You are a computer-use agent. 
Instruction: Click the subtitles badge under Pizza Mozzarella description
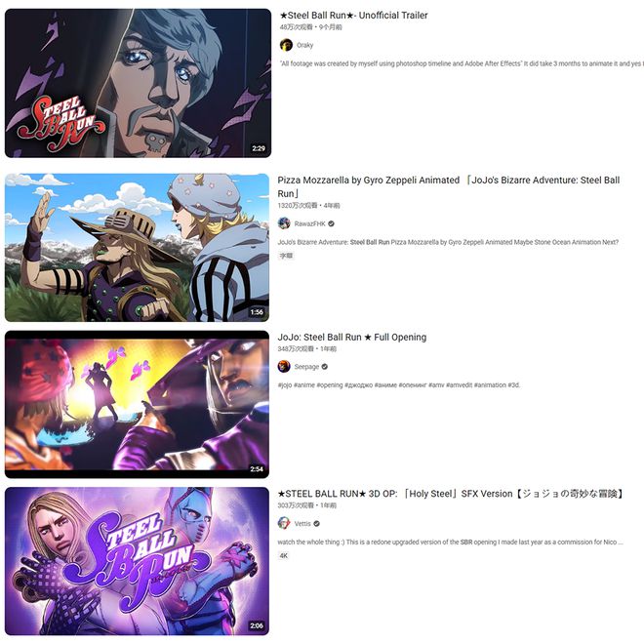coord(286,256)
